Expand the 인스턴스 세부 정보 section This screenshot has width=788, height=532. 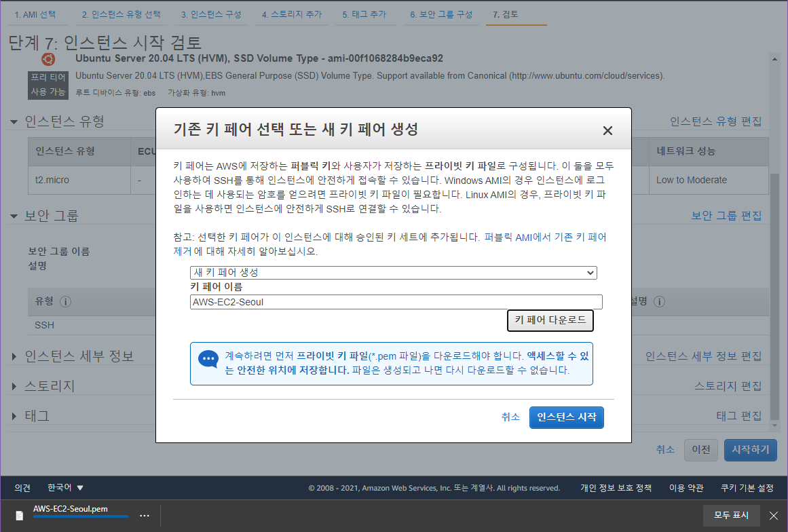click(x=14, y=357)
